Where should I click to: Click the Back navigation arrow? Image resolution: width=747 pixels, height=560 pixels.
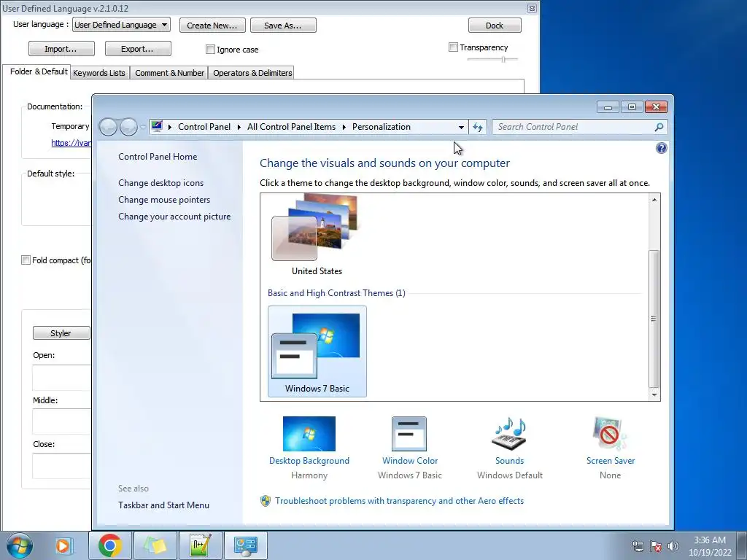pyautogui.click(x=108, y=127)
